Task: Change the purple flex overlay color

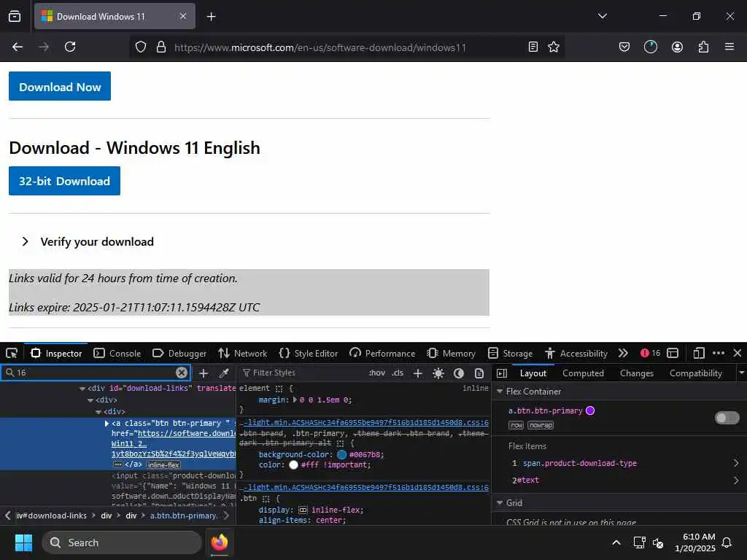Action: (590, 411)
